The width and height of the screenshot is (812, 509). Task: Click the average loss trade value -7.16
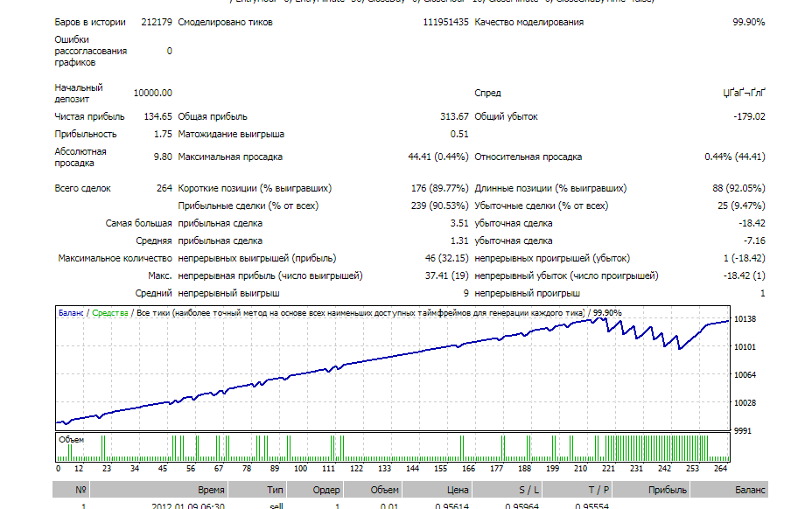click(754, 241)
